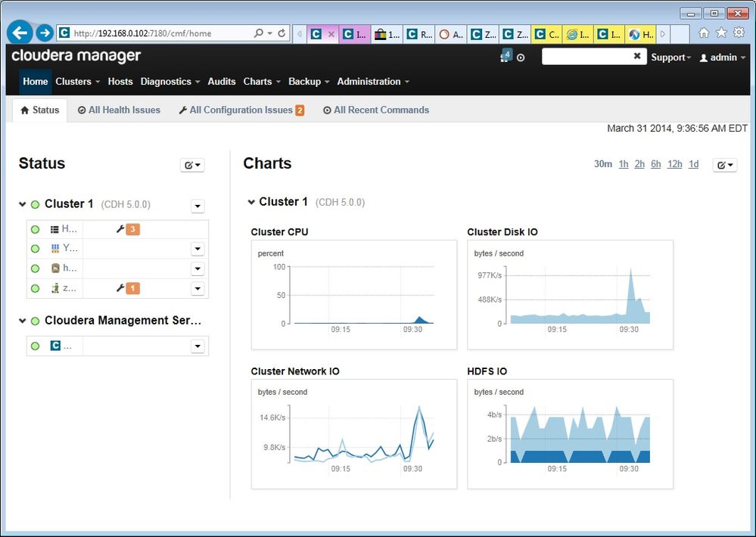
Task: Select the 12h time range link
Action: (x=674, y=164)
